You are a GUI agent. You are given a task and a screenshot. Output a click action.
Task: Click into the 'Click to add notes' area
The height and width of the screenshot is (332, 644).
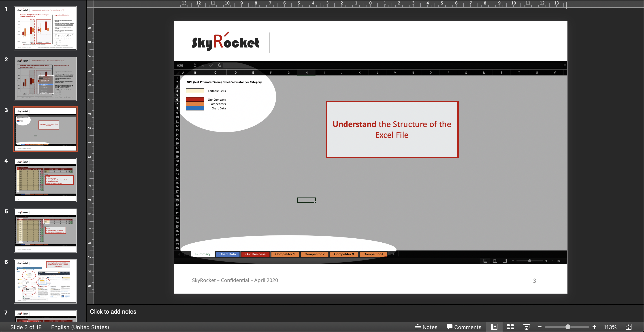[365, 312]
